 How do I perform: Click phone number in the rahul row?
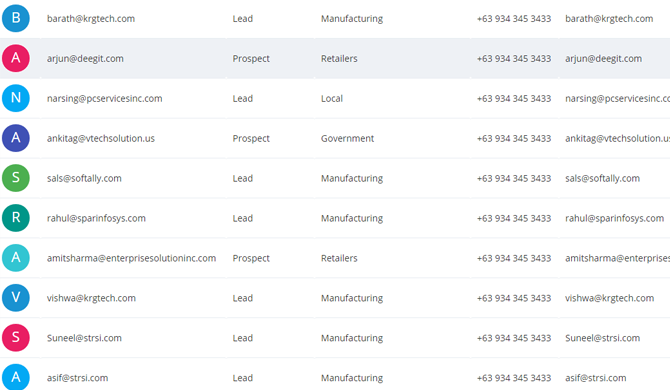(514, 218)
